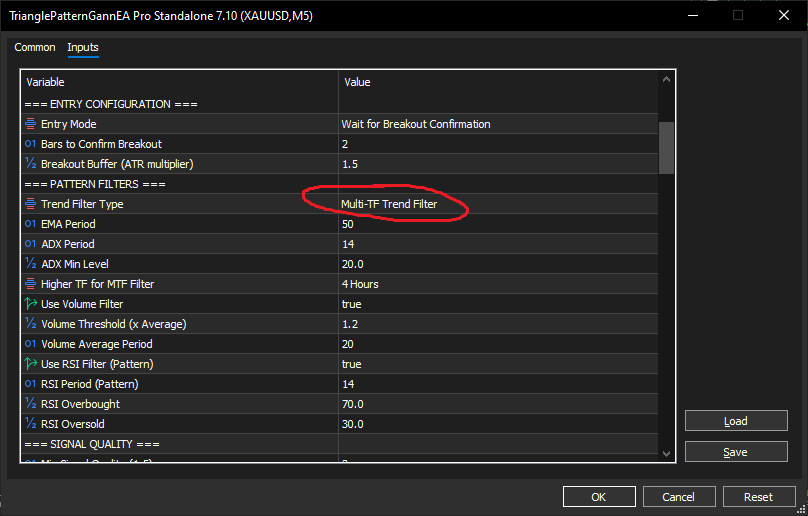
Task: Click the Use Volume Filter boolean icon
Action: tap(30, 304)
